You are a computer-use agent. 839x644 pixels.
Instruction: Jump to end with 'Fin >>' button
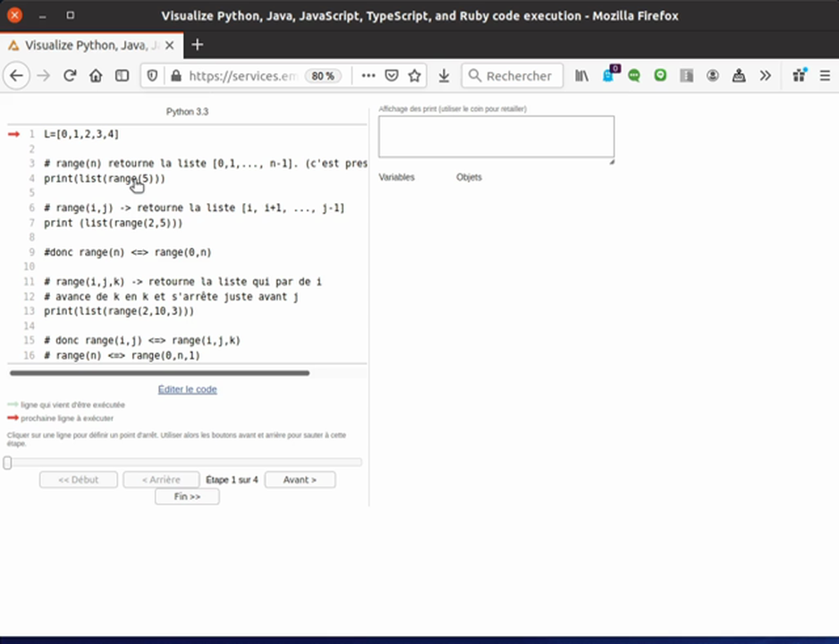tap(187, 496)
